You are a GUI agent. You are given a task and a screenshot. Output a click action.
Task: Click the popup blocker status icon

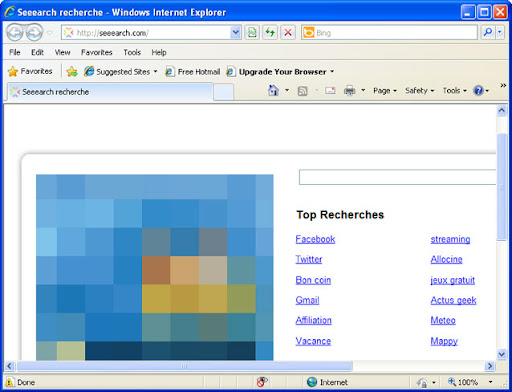pyautogui.click(x=262, y=382)
